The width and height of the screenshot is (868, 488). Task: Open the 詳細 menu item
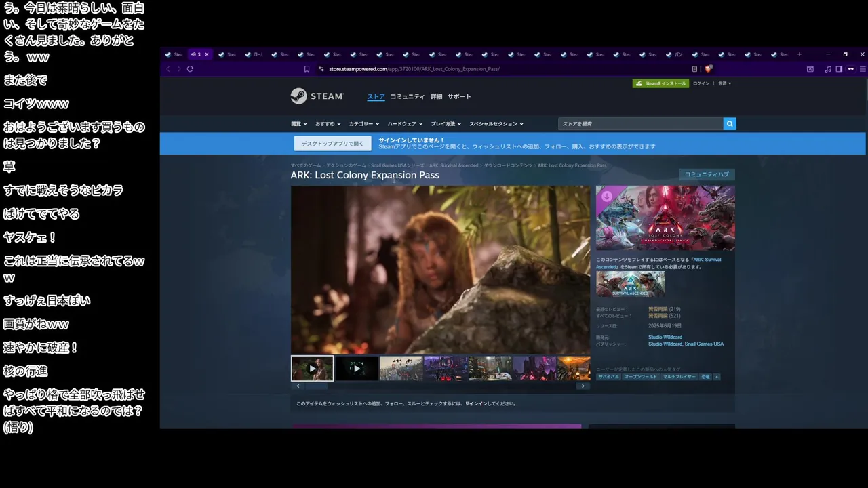(x=436, y=96)
